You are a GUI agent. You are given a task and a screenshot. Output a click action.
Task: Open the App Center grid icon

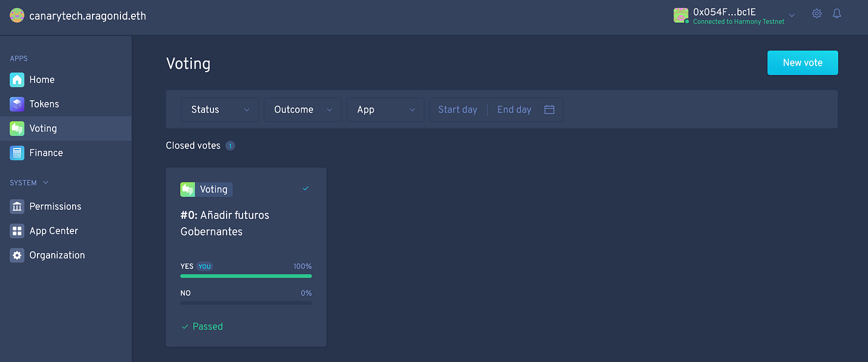(x=17, y=231)
